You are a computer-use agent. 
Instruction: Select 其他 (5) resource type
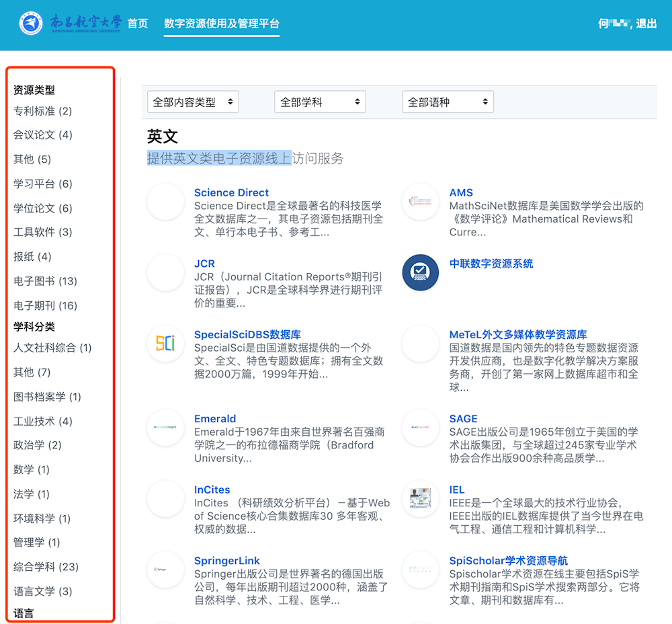pyautogui.click(x=32, y=159)
